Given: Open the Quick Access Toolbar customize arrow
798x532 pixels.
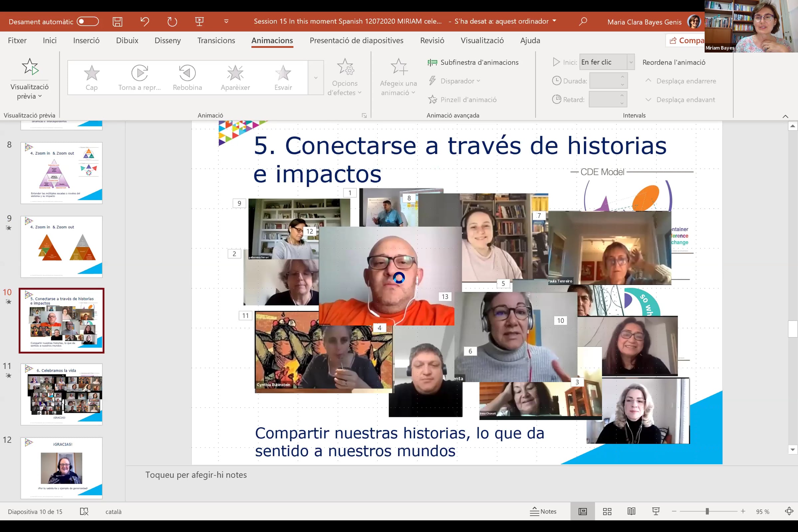Looking at the screenshot, I should tap(226, 22).
